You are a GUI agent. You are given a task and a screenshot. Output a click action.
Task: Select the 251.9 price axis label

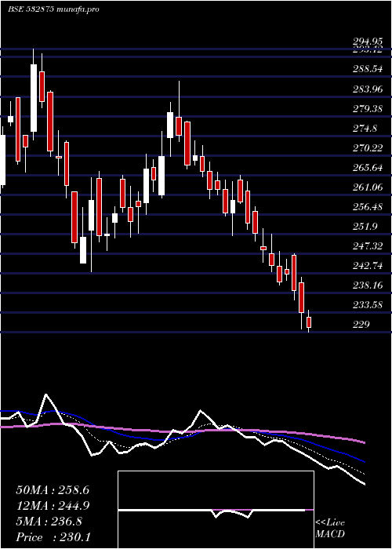(x=365, y=226)
